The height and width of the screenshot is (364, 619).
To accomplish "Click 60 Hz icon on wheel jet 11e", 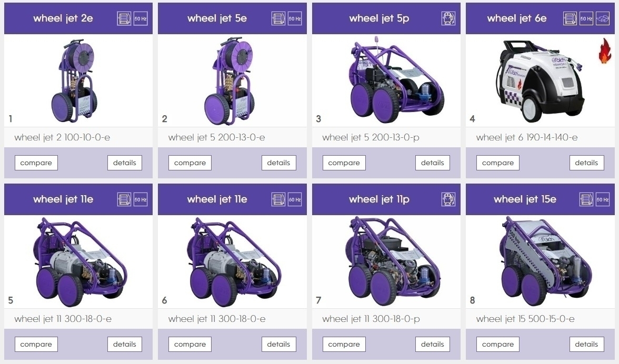I will pos(295,199).
